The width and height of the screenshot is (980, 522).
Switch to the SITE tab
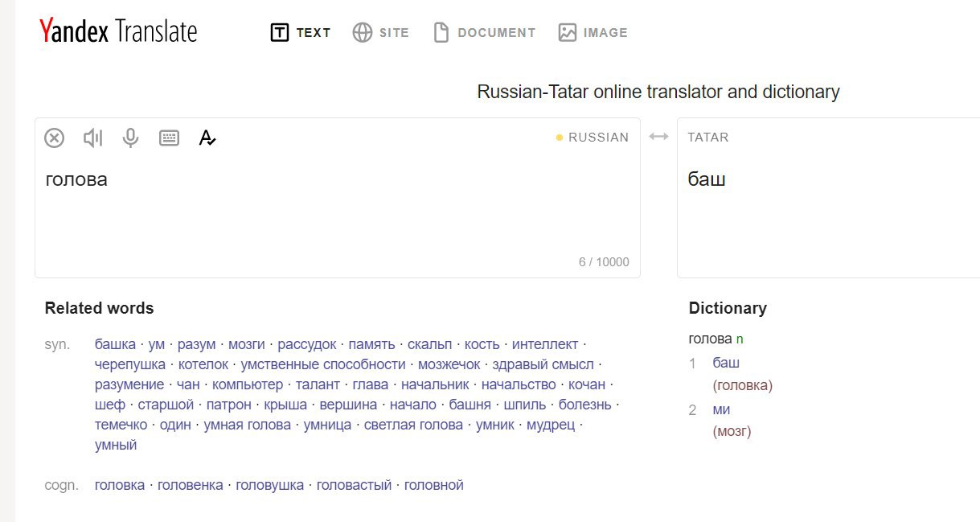click(381, 33)
